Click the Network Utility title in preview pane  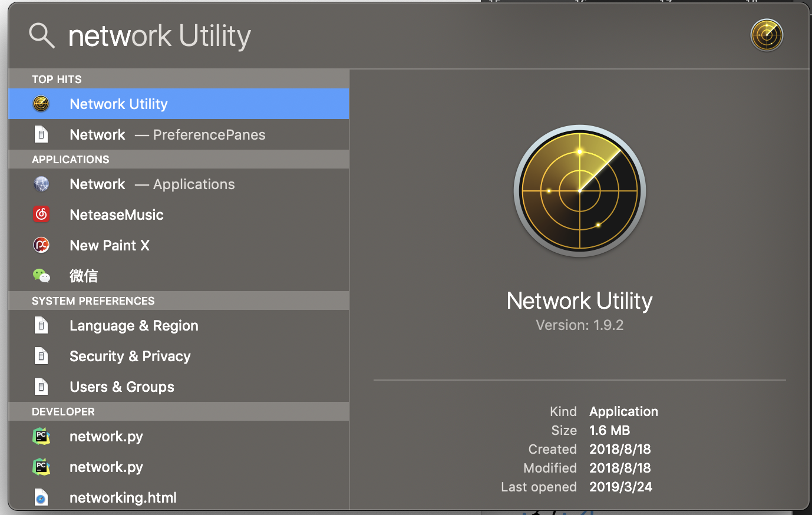(x=580, y=301)
